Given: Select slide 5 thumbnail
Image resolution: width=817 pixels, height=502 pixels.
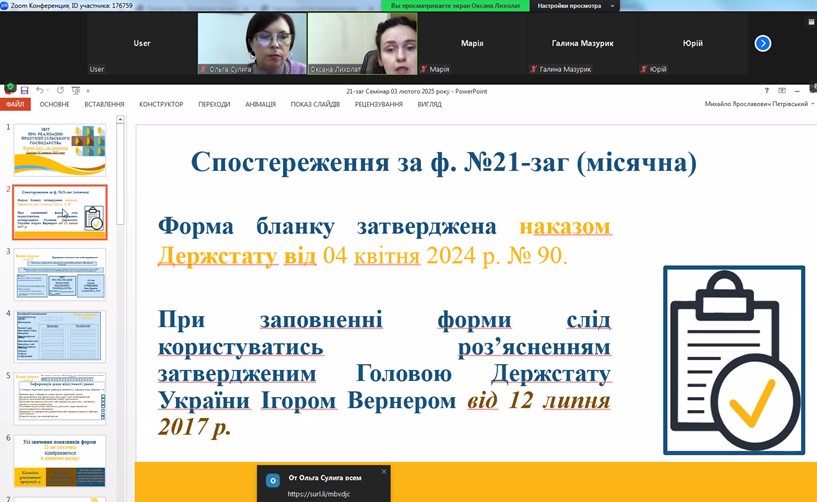Looking at the screenshot, I should pos(59,399).
